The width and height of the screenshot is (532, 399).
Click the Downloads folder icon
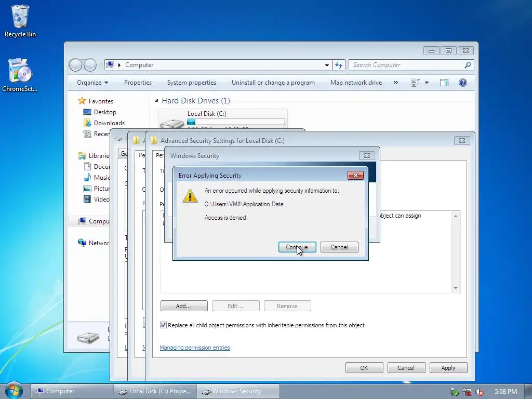[x=87, y=123]
